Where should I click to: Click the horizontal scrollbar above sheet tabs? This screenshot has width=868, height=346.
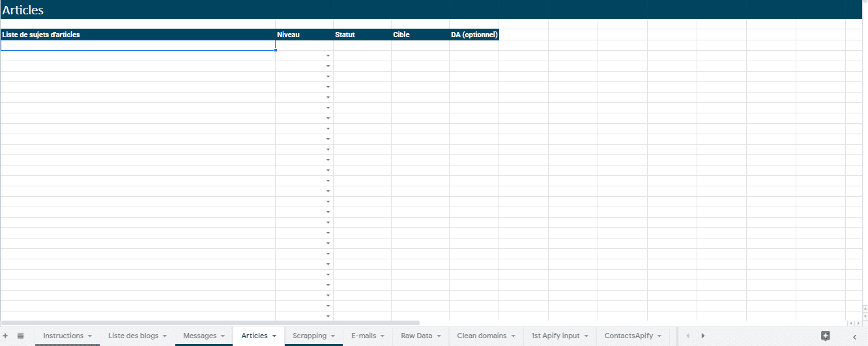[x=210, y=323]
